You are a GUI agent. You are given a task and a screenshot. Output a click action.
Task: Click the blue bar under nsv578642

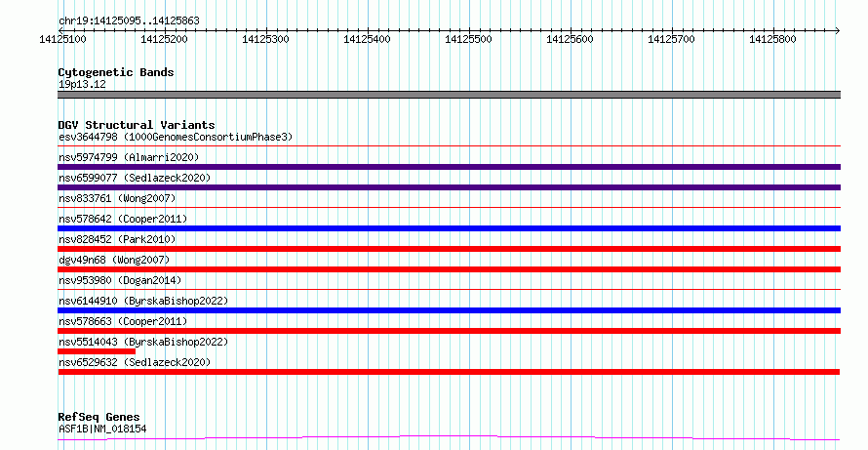point(449,228)
